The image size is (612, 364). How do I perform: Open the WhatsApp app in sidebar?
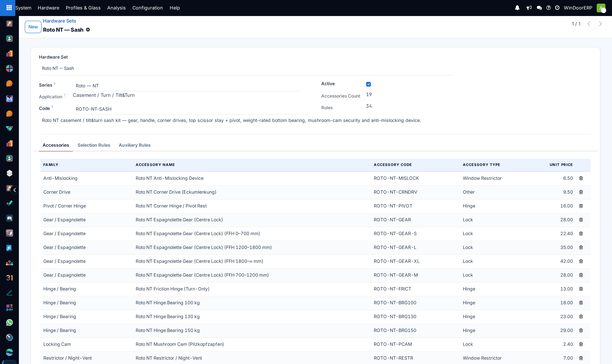(x=9, y=323)
